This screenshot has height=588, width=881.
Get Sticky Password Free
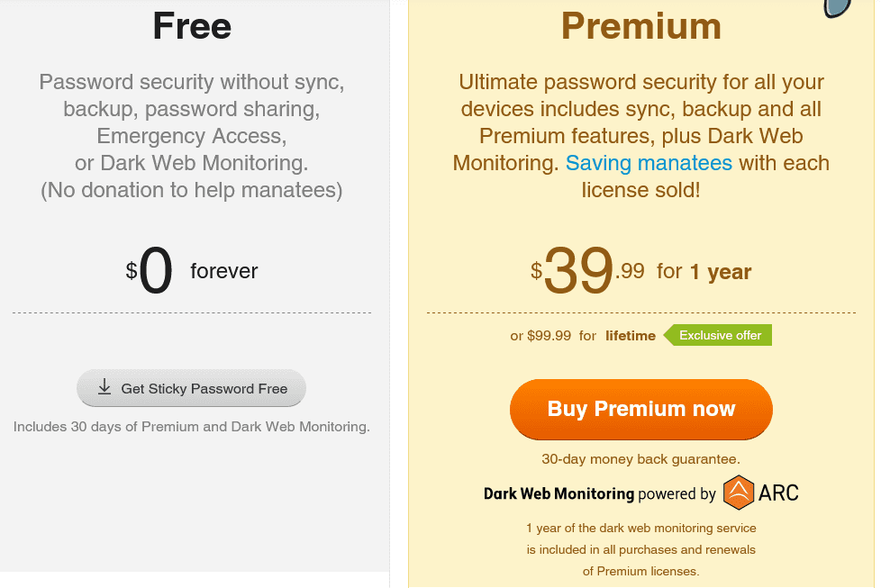[191, 388]
